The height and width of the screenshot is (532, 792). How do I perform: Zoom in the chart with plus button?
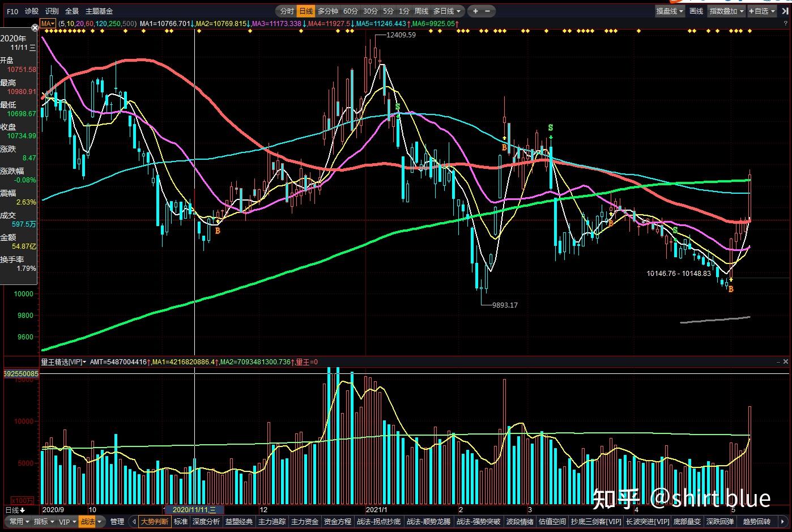pos(475,11)
